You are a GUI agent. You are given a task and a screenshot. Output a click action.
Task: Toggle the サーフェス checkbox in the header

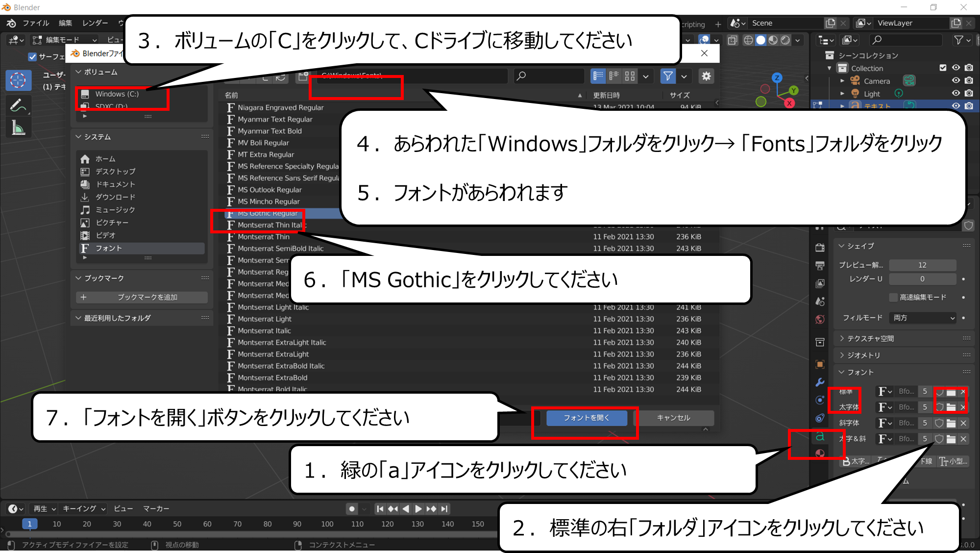[32, 57]
